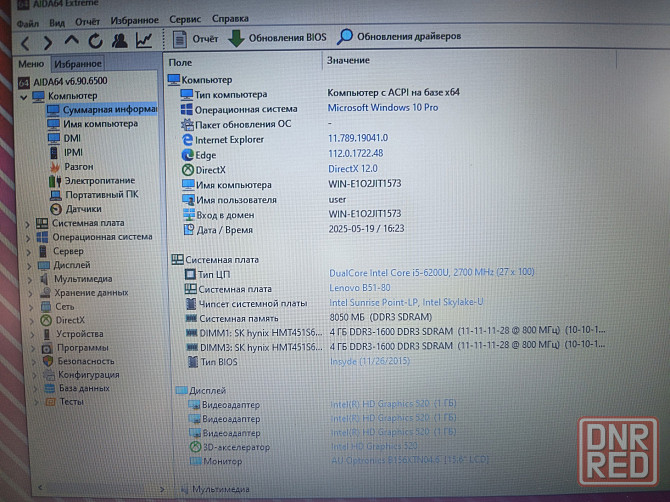Expand the Мультимедиа tree node

point(30,280)
